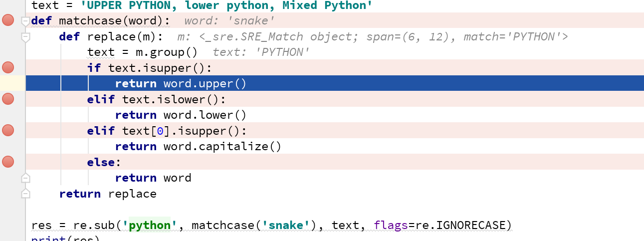
Task: Add breakpoint in gutter beside return word.upper()
Action: pyautogui.click(x=8, y=83)
